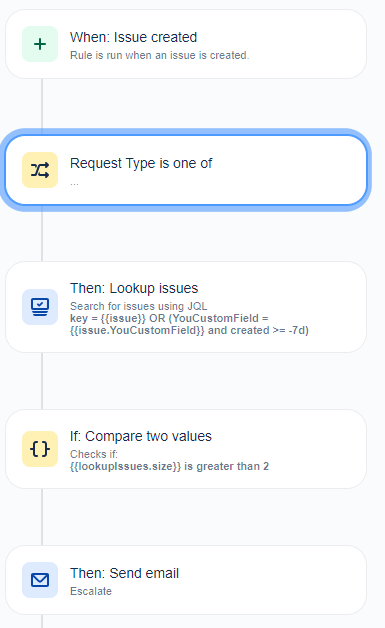Click the green plus trigger icon
Screen dimensions: 385x628
[40, 44]
